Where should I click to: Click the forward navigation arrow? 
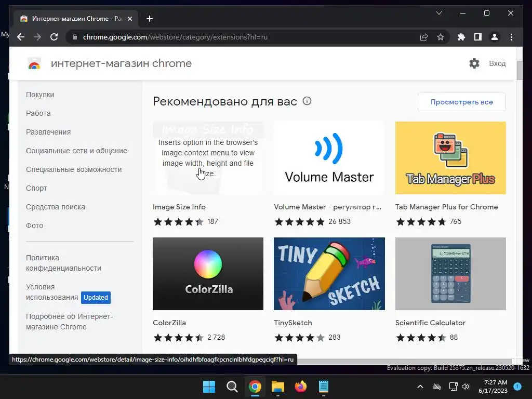click(37, 37)
